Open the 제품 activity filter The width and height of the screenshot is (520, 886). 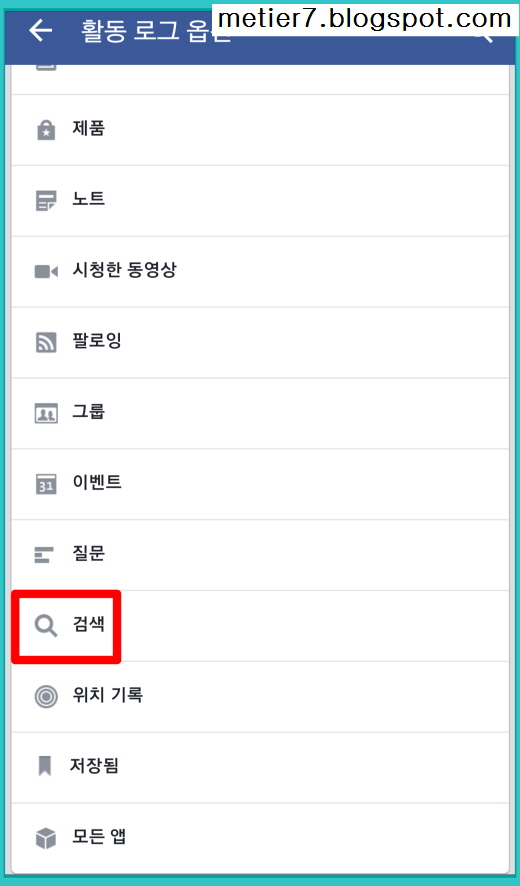click(x=260, y=130)
